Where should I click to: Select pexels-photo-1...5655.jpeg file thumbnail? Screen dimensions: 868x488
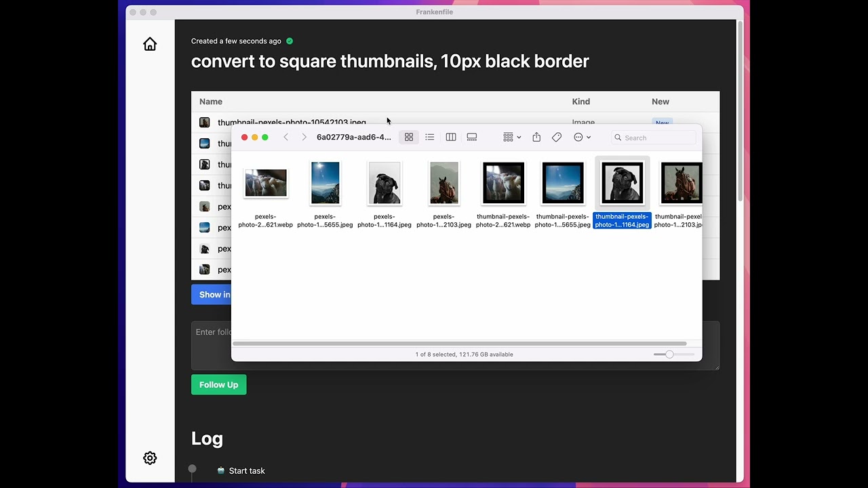[325, 183]
